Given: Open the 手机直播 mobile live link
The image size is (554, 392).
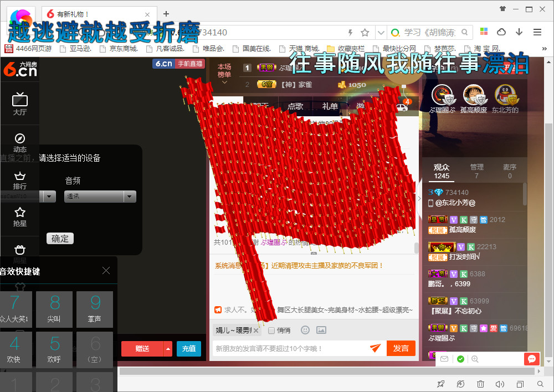Looking at the screenshot, I should (190, 64).
